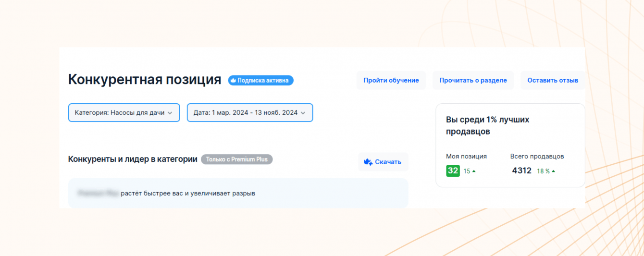Click the Всего продавцов label
644x256 pixels.
[537, 156]
